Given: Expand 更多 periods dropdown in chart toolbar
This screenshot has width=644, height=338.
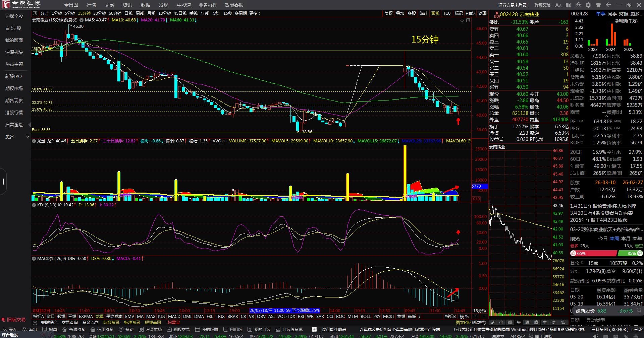Looking at the screenshot, I should [255, 13].
